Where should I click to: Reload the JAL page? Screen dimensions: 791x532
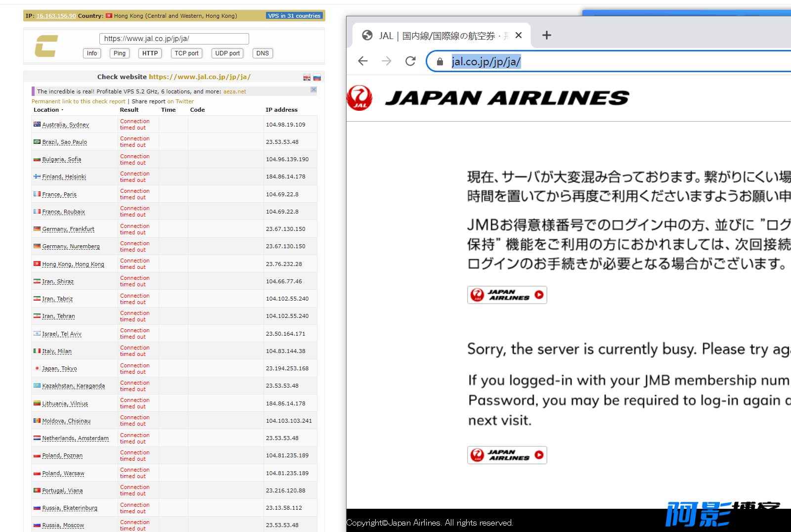tap(410, 61)
